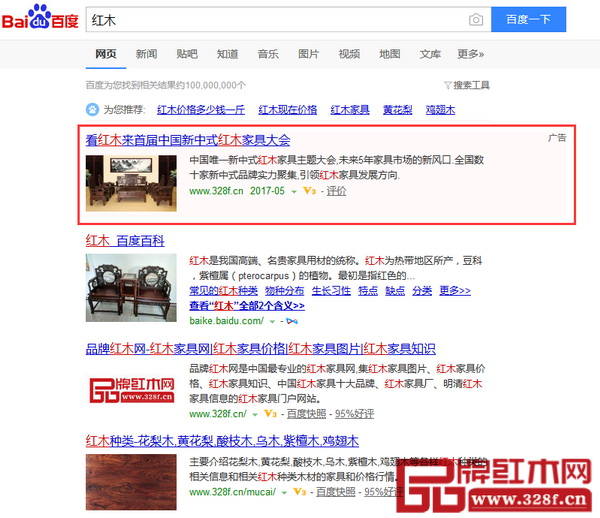Click the 搜索工具 filter icon

(x=447, y=86)
